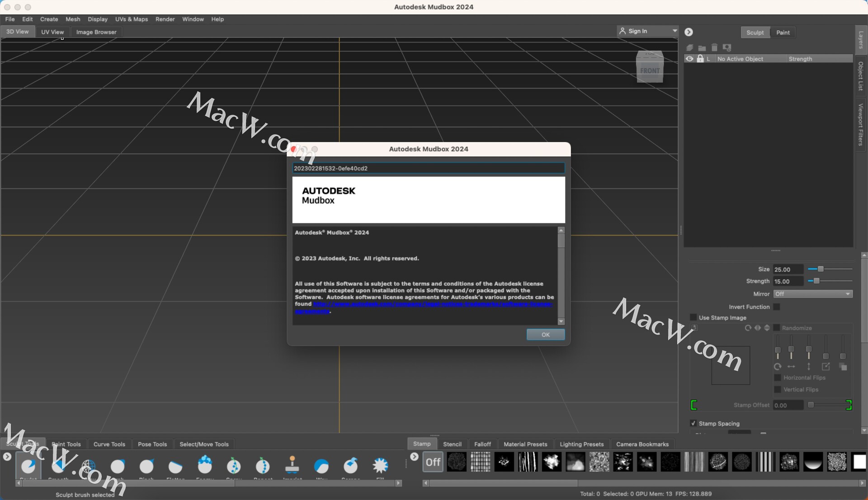Click the stamp rotate icon beside Randomize
The height and width of the screenshot is (500, 868).
pyautogui.click(x=748, y=328)
